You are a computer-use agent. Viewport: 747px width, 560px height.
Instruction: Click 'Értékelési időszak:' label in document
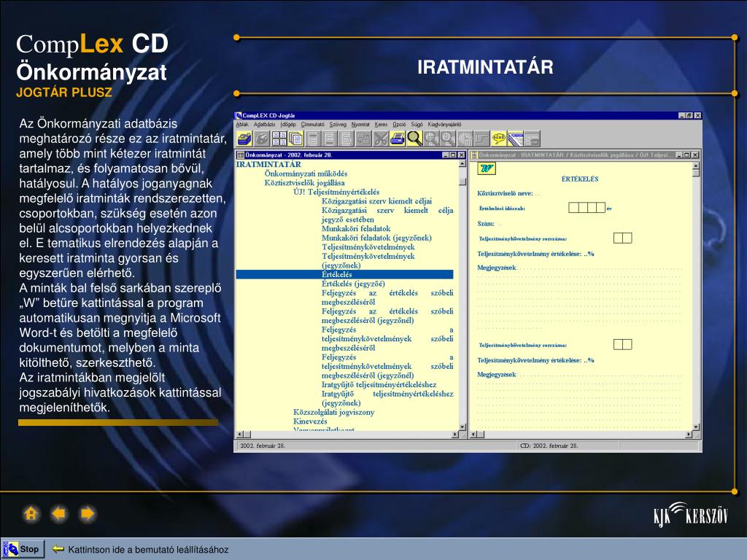(x=502, y=209)
